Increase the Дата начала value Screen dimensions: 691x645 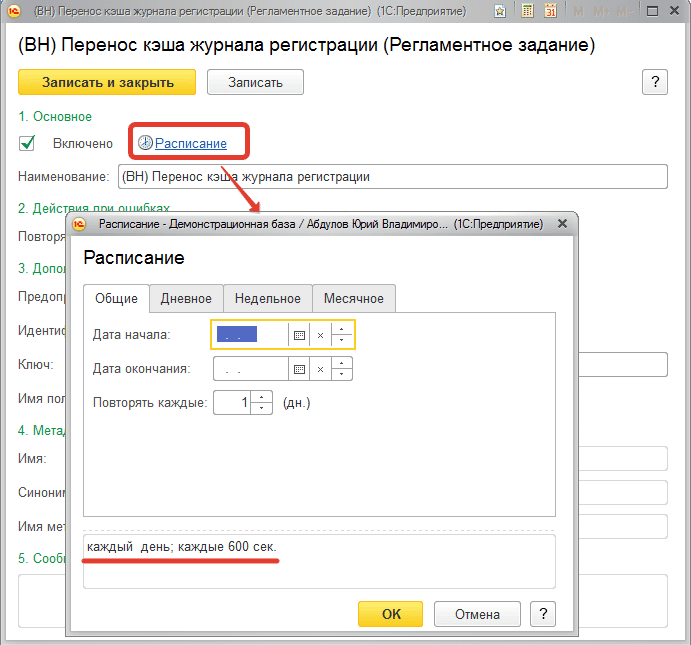coord(342,330)
